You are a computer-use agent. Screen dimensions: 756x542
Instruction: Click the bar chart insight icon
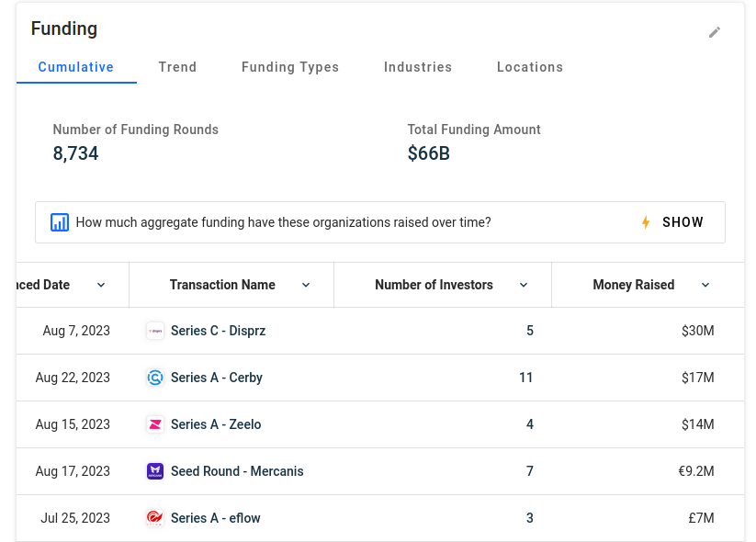[60, 223]
